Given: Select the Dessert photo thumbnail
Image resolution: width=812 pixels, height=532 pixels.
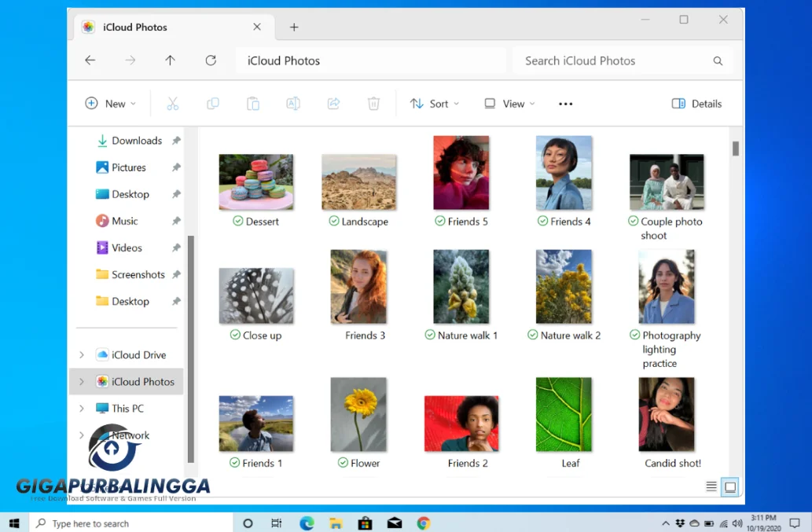Looking at the screenshot, I should [255, 182].
